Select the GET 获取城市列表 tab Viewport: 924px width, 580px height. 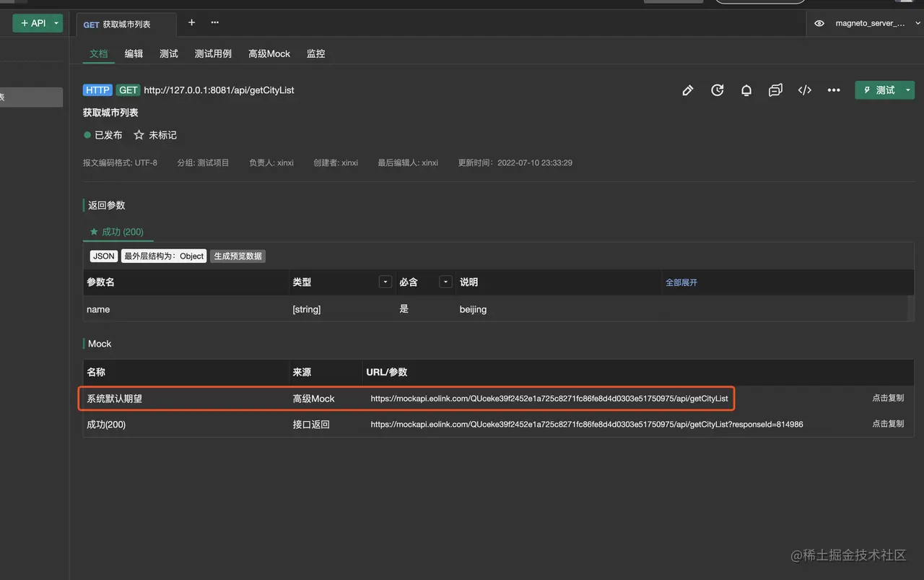(x=126, y=24)
